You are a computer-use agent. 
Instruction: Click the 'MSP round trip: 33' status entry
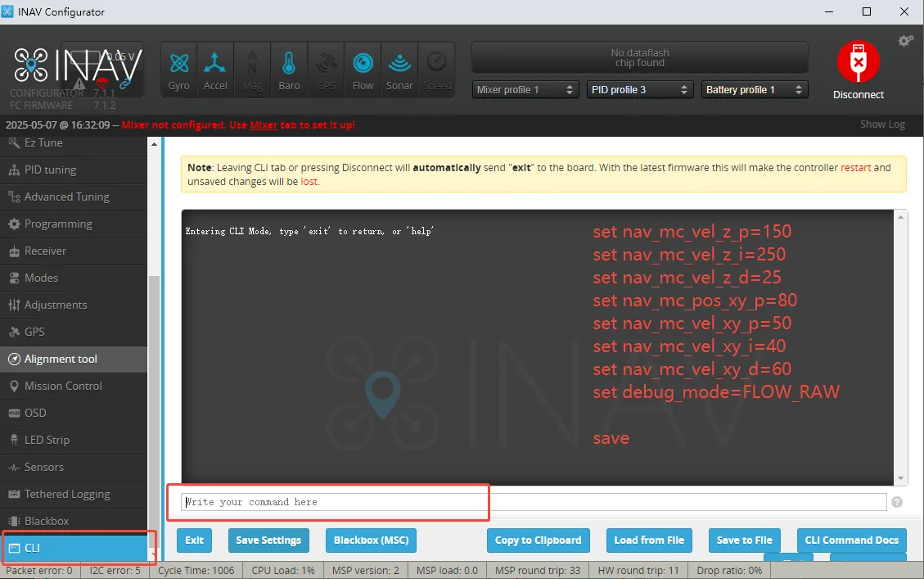[538, 571]
